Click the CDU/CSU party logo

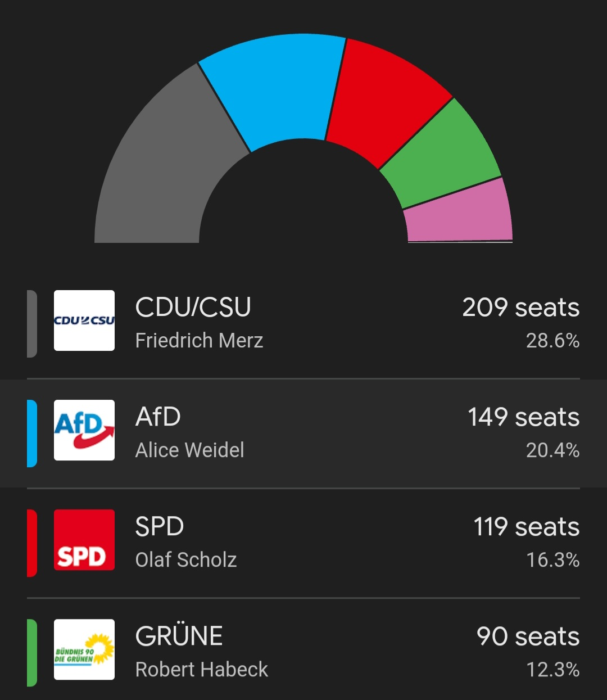click(84, 320)
